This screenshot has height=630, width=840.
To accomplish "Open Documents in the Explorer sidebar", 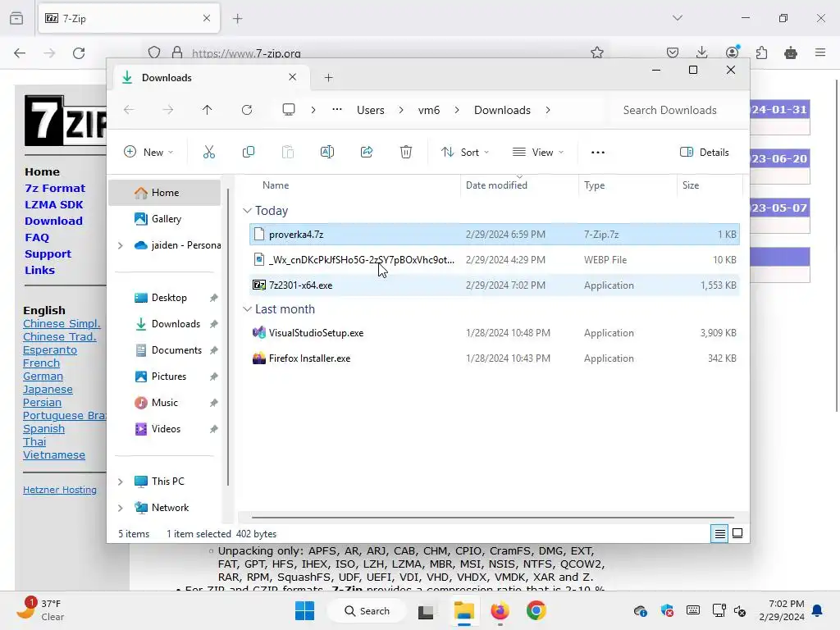I will click(x=164, y=349).
